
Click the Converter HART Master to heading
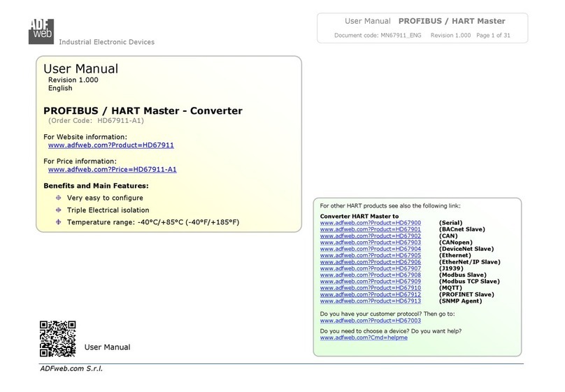click(359, 217)
